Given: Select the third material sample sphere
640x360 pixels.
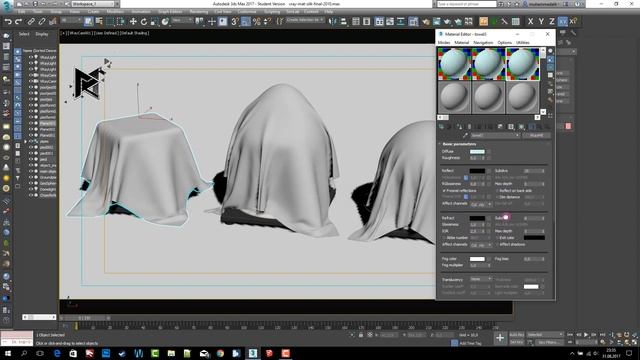Looking at the screenshot, I should point(522,64).
